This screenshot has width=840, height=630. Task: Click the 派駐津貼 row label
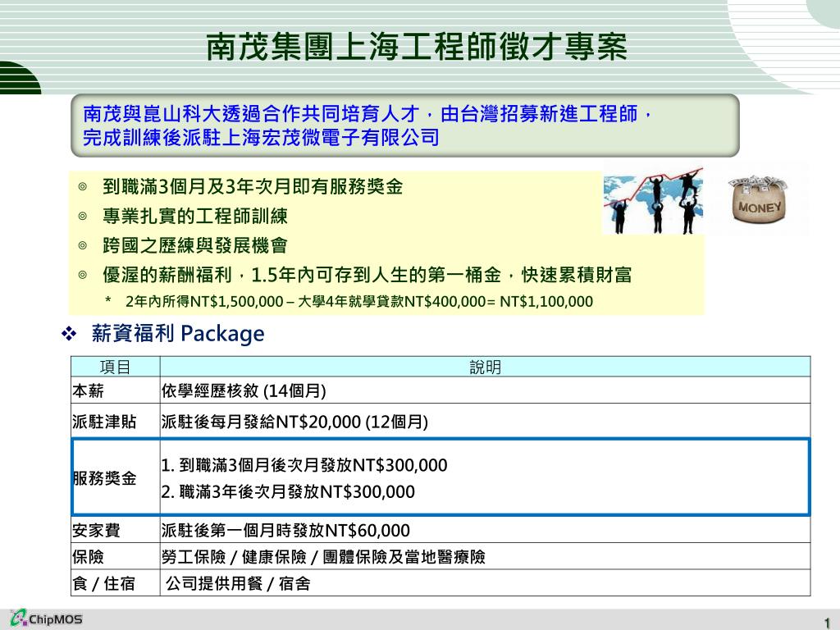pos(104,422)
